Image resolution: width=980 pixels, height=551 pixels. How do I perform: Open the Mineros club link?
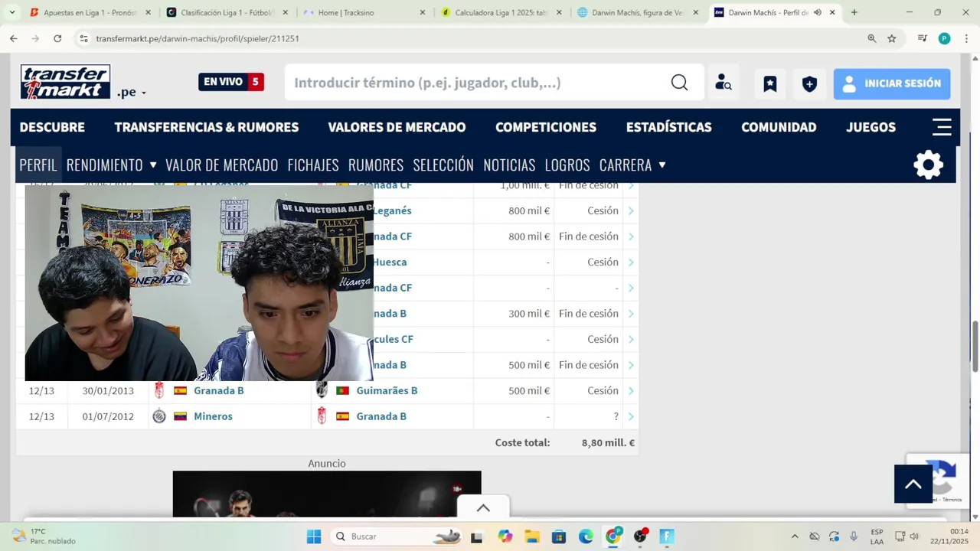[213, 416]
